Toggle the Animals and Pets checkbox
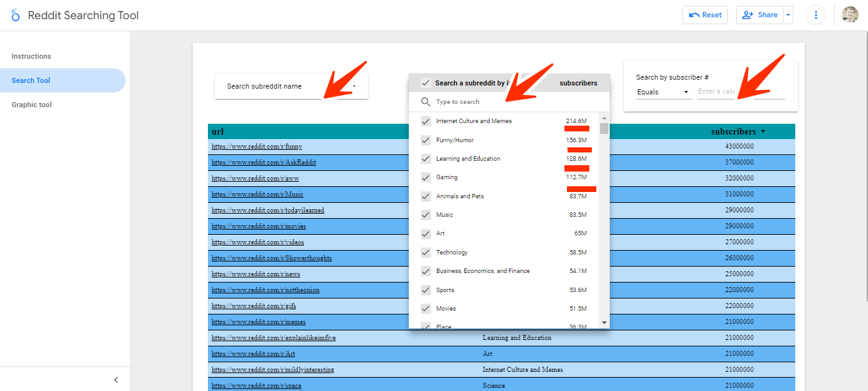Viewport: 868px width, 391px height. [x=426, y=196]
